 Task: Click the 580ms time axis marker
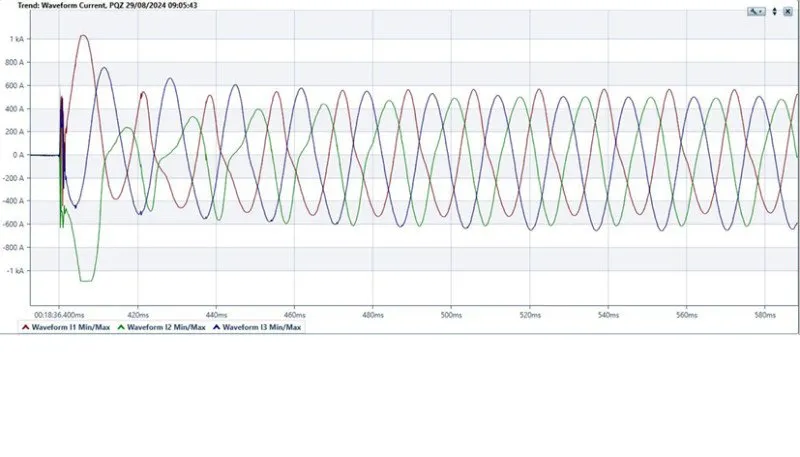763,313
